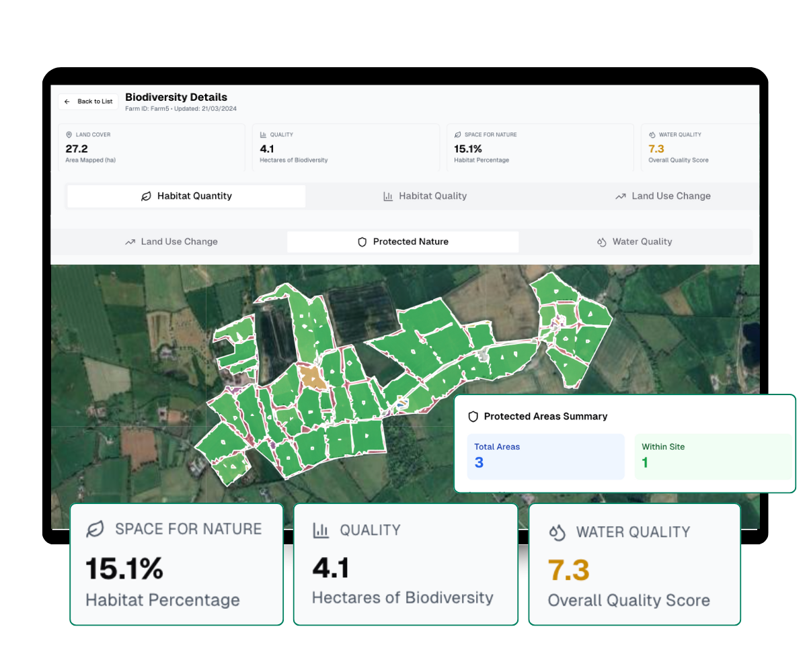This screenshot has height=672, width=807.
Task: Switch to the Protected Nature tab
Action: 403,242
